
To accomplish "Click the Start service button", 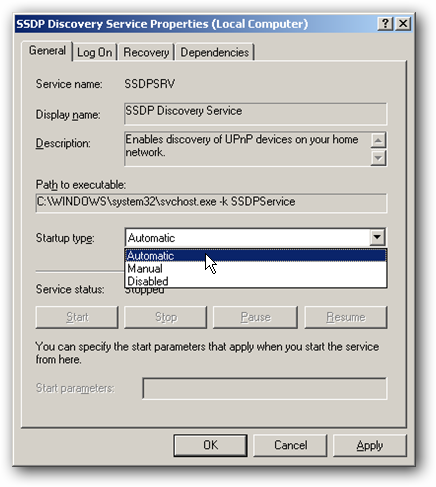I will point(77,317).
